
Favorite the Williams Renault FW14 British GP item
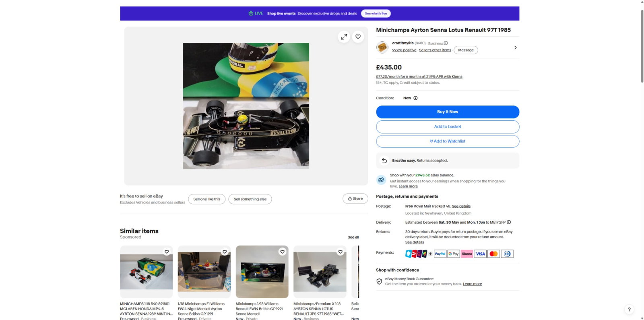point(283,252)
